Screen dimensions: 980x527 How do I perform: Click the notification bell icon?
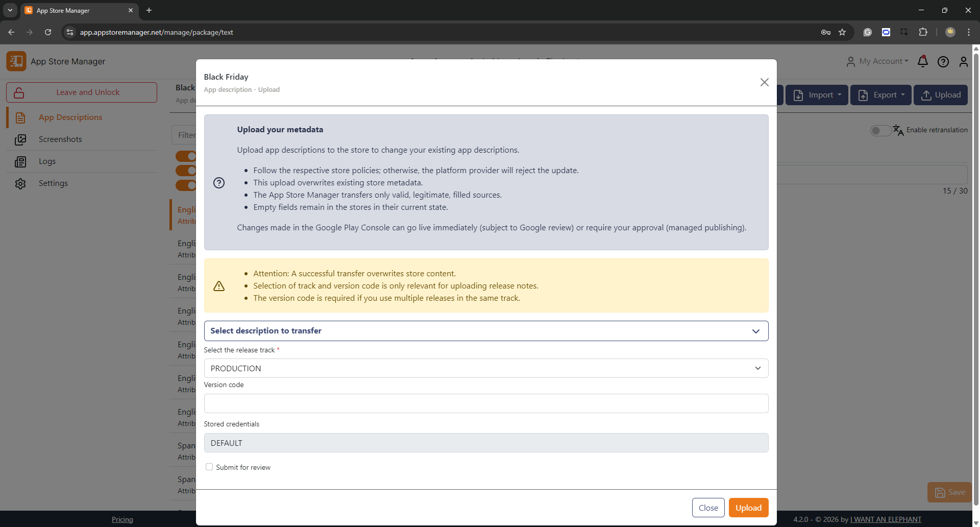click(x=922, y=62)
